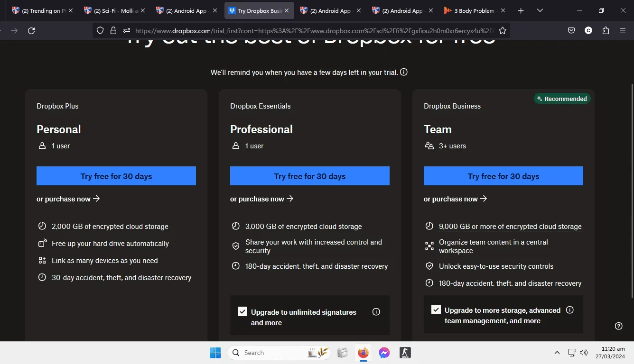This screenshot has width=634, height=364.
Task: Go forward in browser history
Action: coord(14,31)
